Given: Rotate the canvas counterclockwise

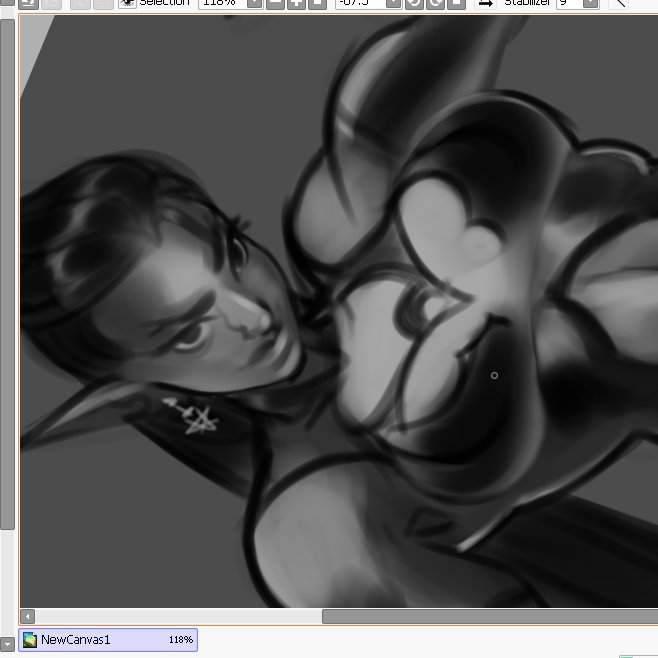Looking at the screenshot, I should [x=414, y=3].
